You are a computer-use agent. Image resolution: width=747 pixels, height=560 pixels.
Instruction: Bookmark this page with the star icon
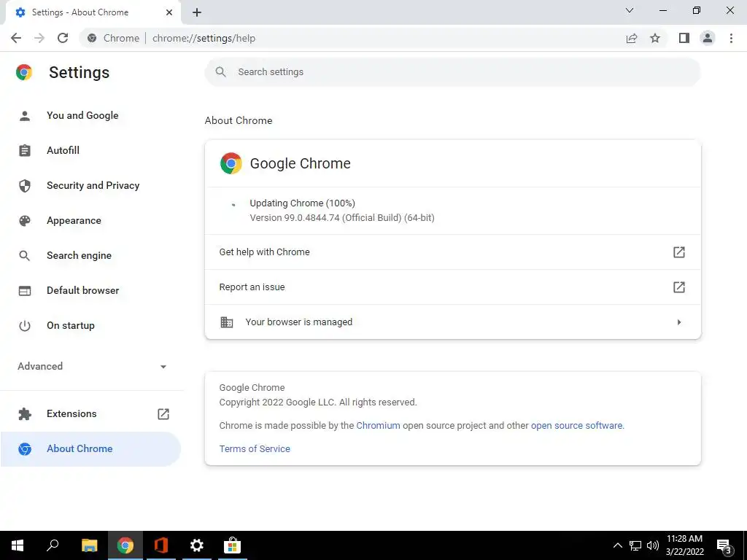pyautogui.click(x=655, y=38)
